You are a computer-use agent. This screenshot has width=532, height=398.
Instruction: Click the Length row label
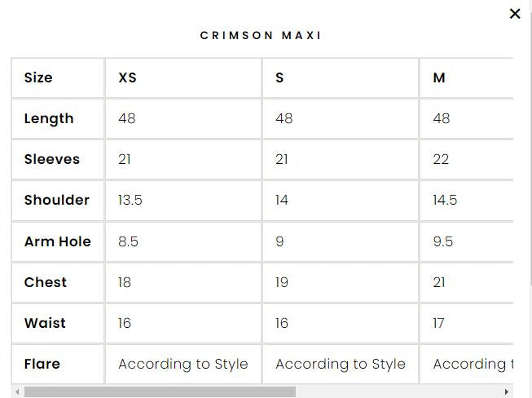click(x=49, y=119)
